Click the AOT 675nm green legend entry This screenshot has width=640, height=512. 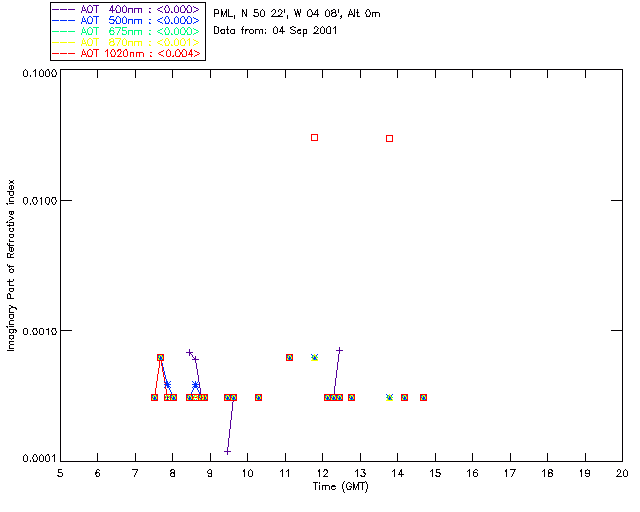(x=127, y=31)
